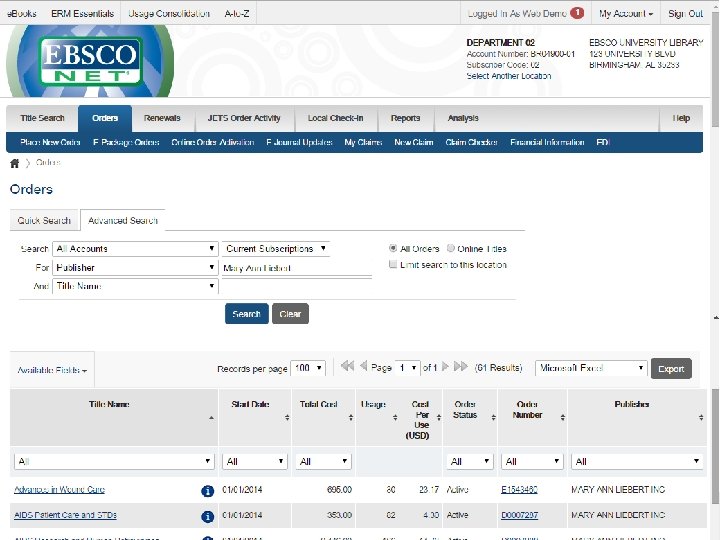
Task: Open the Order Number filter dropdown
Action: tap(532, 461)
